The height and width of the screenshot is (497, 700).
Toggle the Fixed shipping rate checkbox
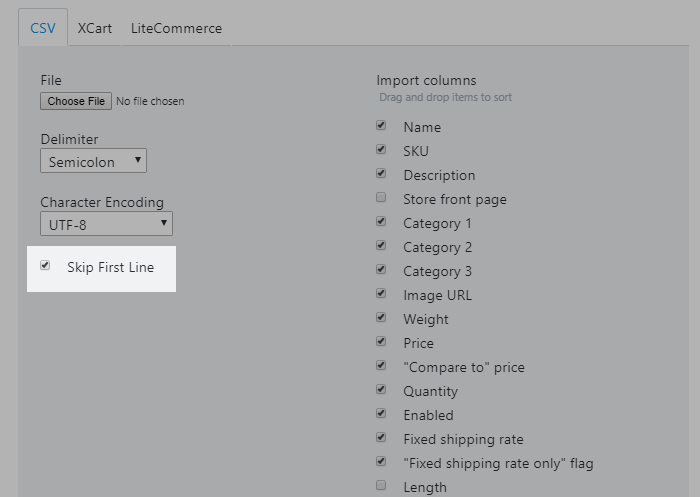click(x=381, y=438)
